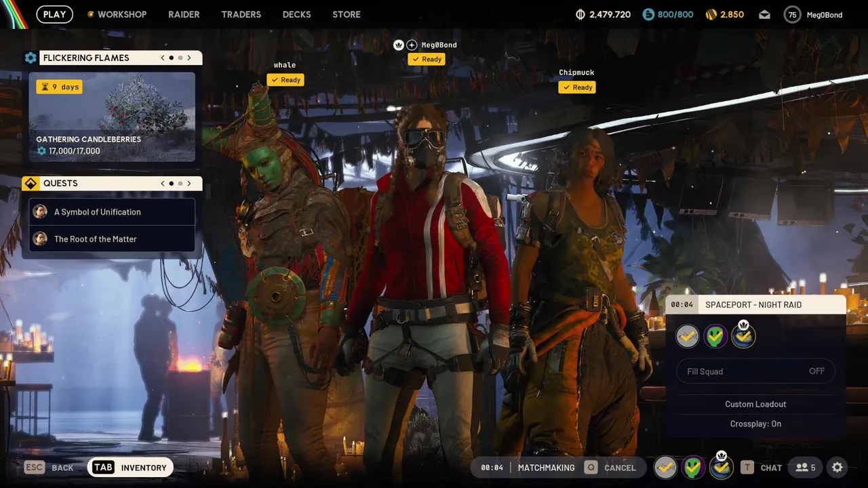This screenshot has height=488, width=868.
Task: Open A Symbol of Unification quest
Action: point(112,212)
